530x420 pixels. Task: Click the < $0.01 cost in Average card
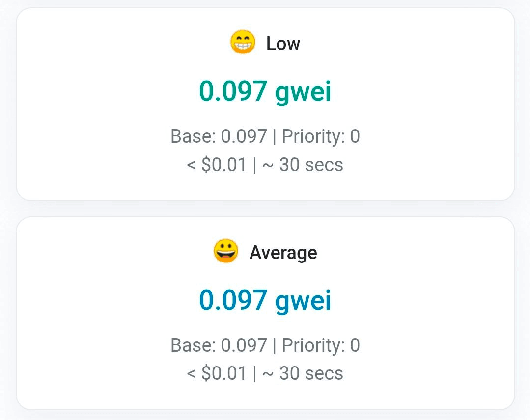[217, 374]
